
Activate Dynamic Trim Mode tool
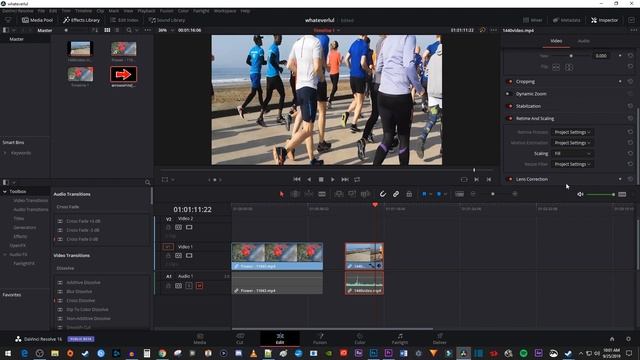point(309,194)
